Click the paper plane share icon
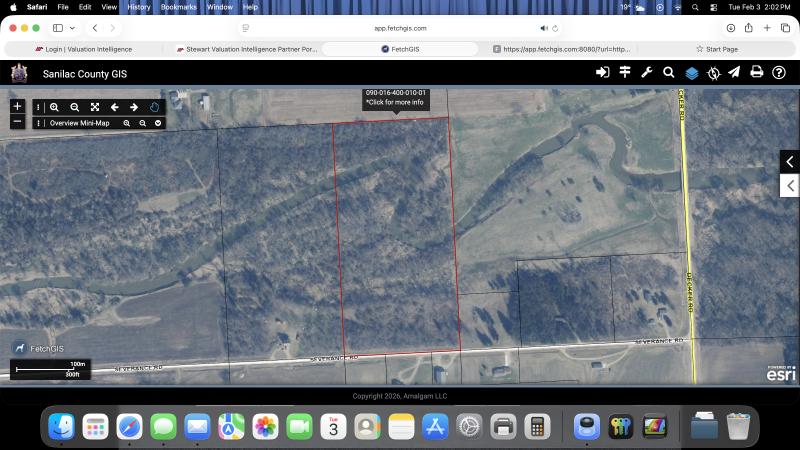Image resolution: width=800 pixels, height=450 pixels. pyautogui.click(x=734, y=72)
